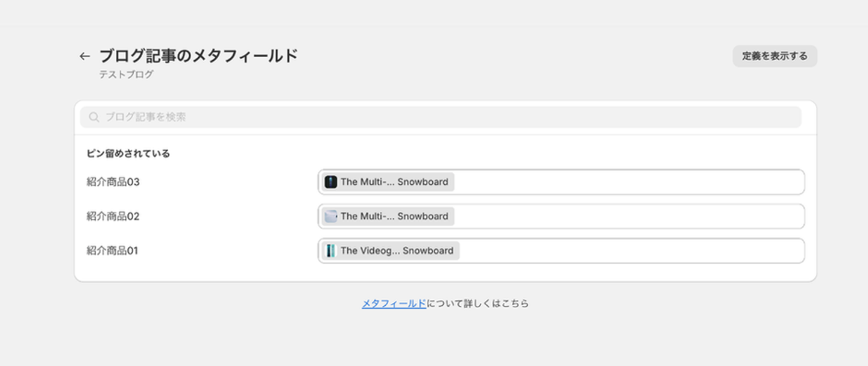
Task: Open the メタフィールド help link
Action: coord(394,303)
